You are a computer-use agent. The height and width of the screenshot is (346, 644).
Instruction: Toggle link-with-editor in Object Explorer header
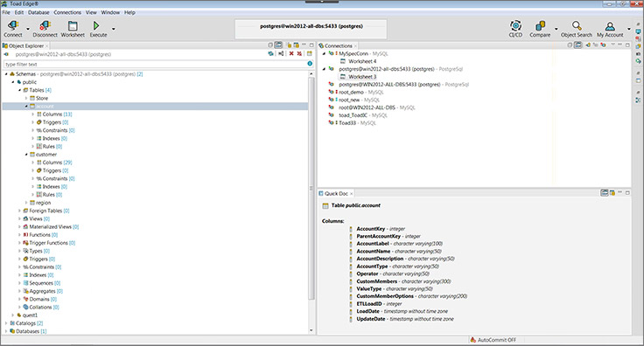click(278, 45)
